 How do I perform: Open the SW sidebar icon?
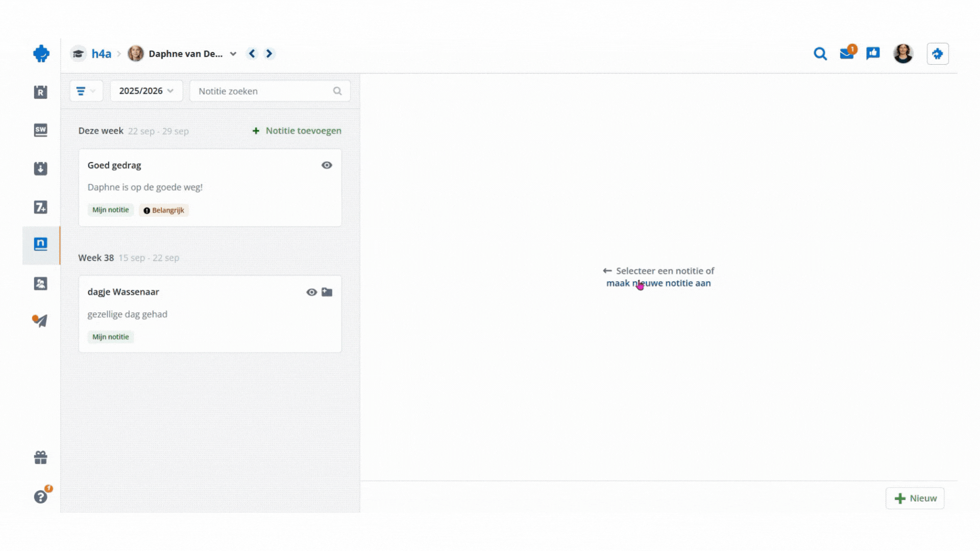[40, 130]
